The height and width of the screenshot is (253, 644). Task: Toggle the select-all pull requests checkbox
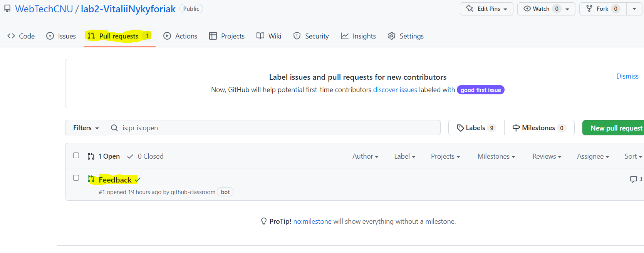(x=76, y=156)
